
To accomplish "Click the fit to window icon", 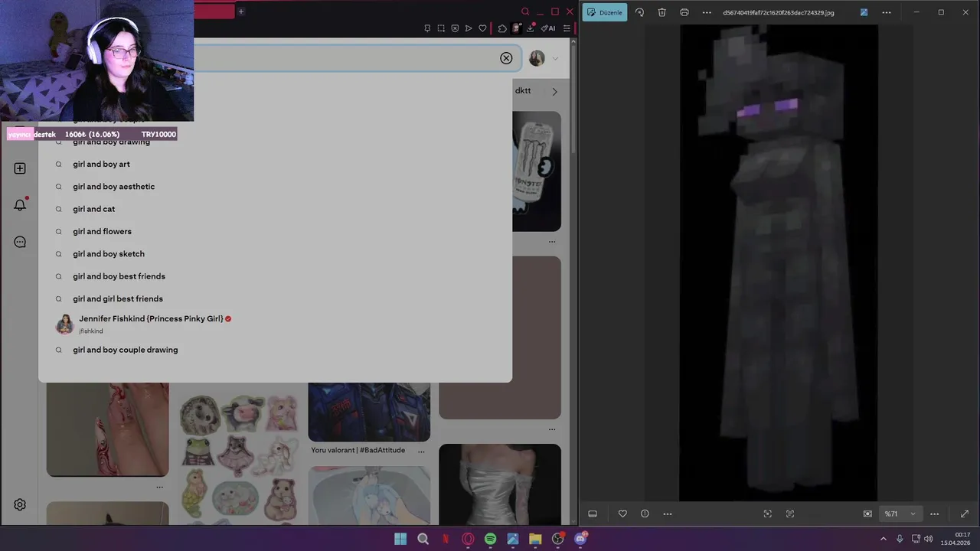I will (767, 514).
